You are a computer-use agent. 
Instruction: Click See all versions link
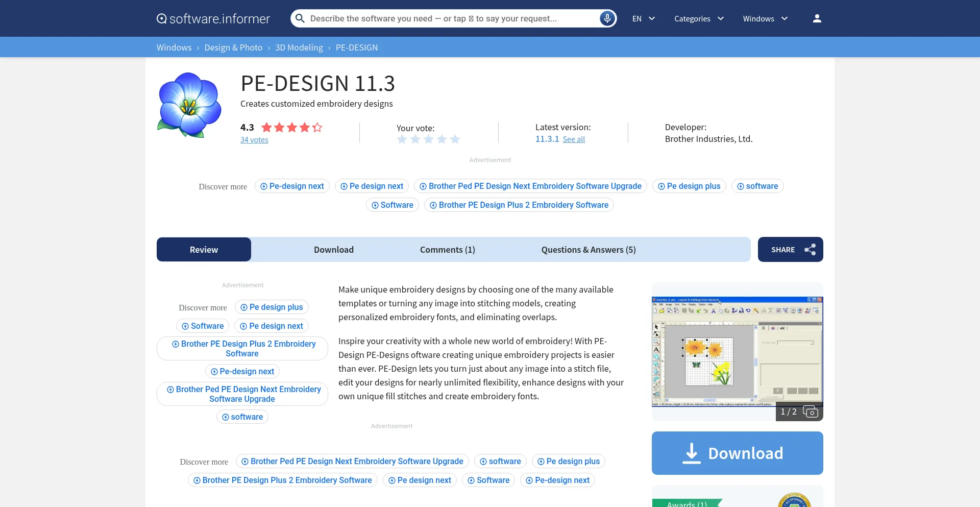click(574, 139)
